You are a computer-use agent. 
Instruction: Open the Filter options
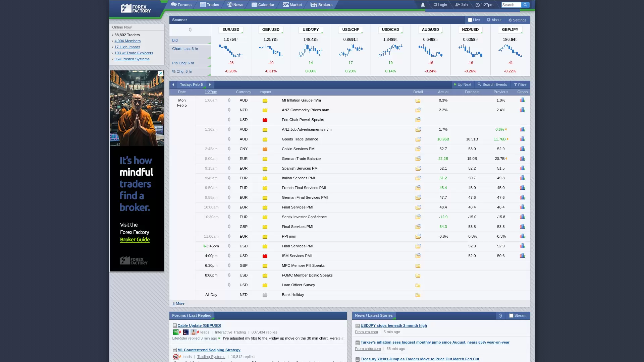point(520,85)
